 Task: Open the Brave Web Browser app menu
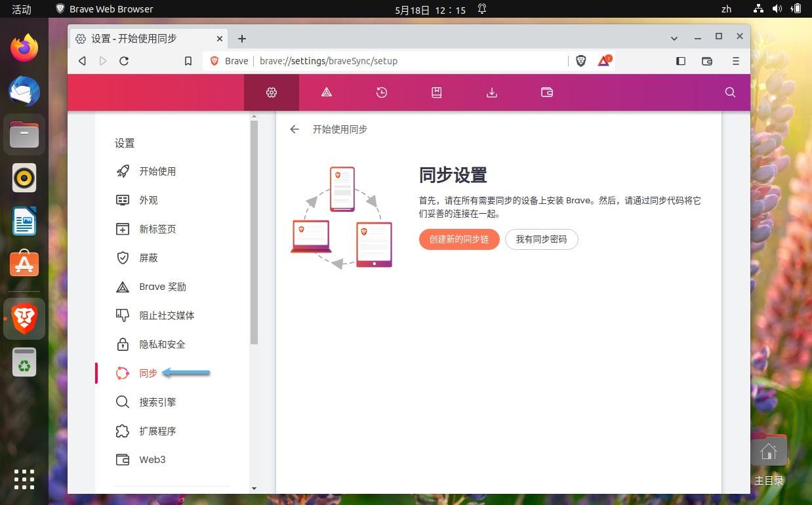pyautogui.click(x=105, y=9)
